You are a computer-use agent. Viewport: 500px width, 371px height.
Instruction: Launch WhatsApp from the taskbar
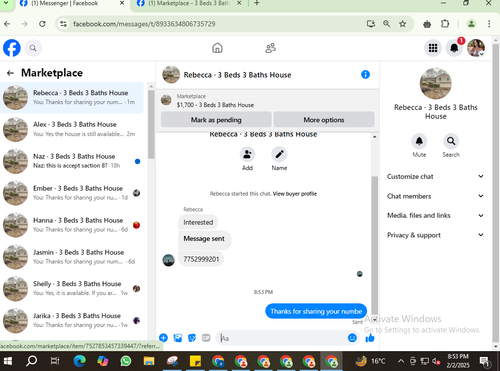coord(126,361)
